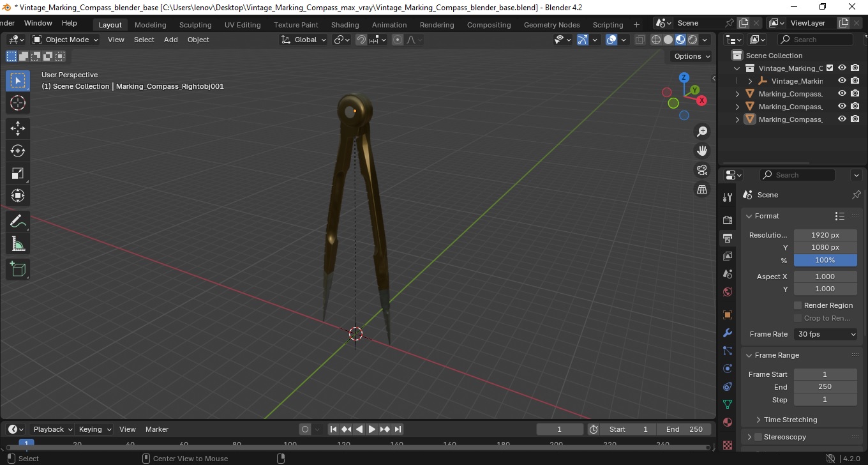Switch to the Shading workspace tab
The image size is (868, 465).
click(345, 25)
